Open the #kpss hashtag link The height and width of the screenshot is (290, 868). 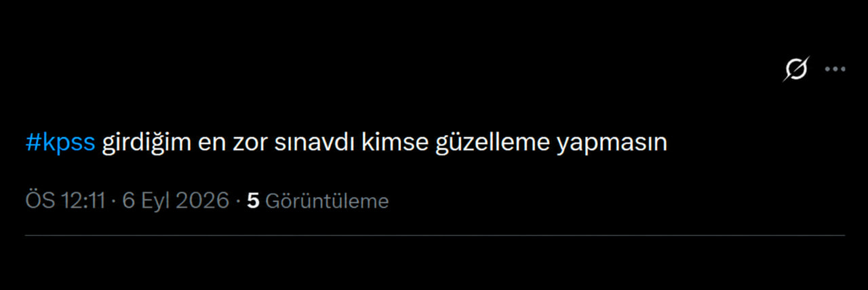[x=60, y=143]
